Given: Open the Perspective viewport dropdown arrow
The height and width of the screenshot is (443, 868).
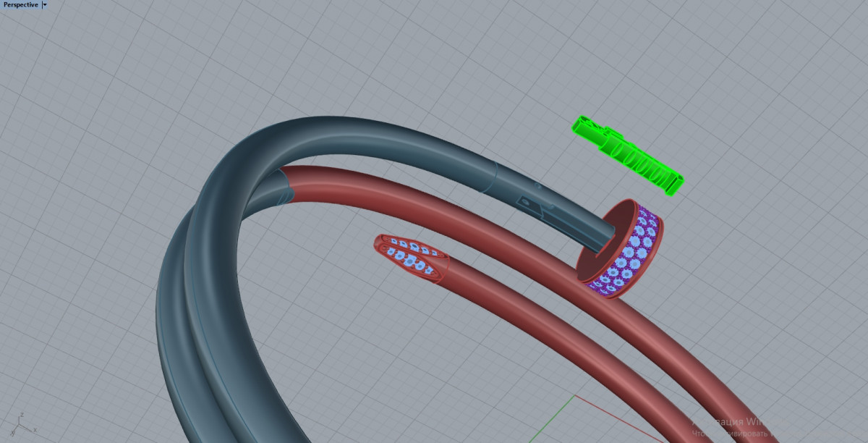Looking at the screenshot, I should coord(45,4).
